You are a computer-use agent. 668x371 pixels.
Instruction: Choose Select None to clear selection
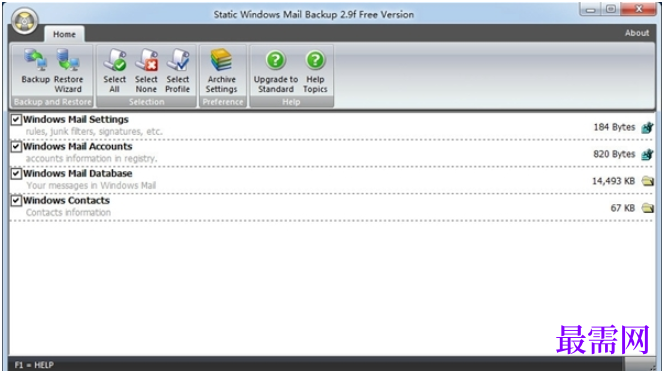click(x=146, y=70)
